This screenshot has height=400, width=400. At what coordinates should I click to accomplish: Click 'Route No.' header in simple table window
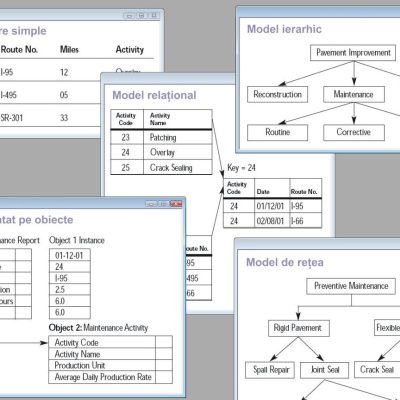[x=19, y=50]
